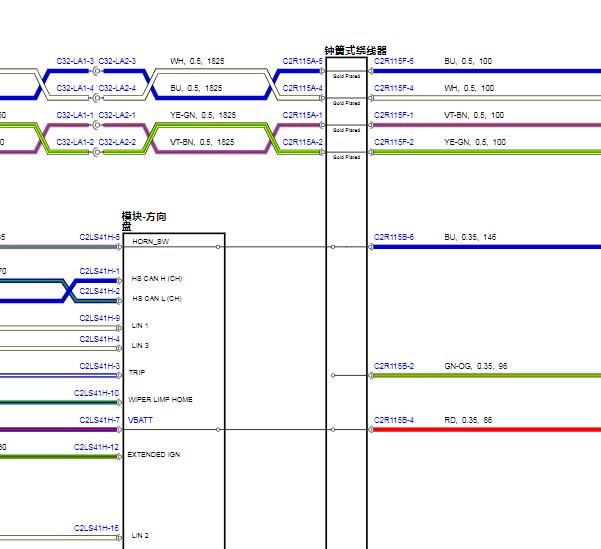Click the TRIP signal label

click(x=137, y=372)
